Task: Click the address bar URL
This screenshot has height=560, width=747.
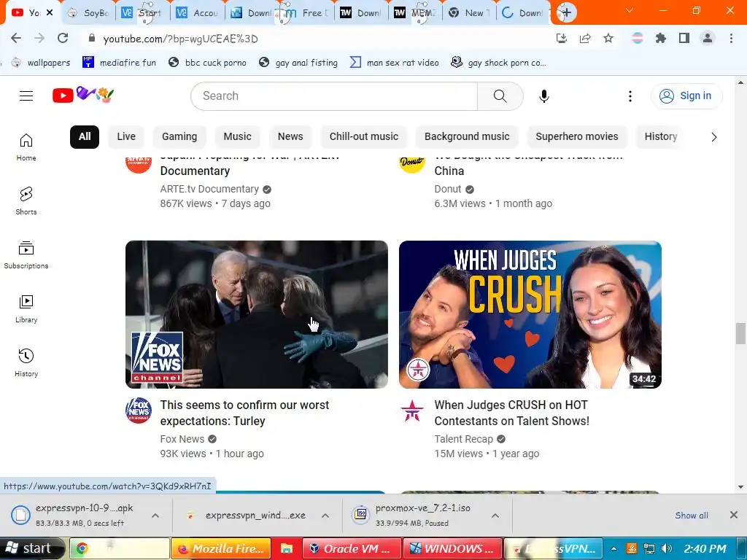Action: [181, 39]
